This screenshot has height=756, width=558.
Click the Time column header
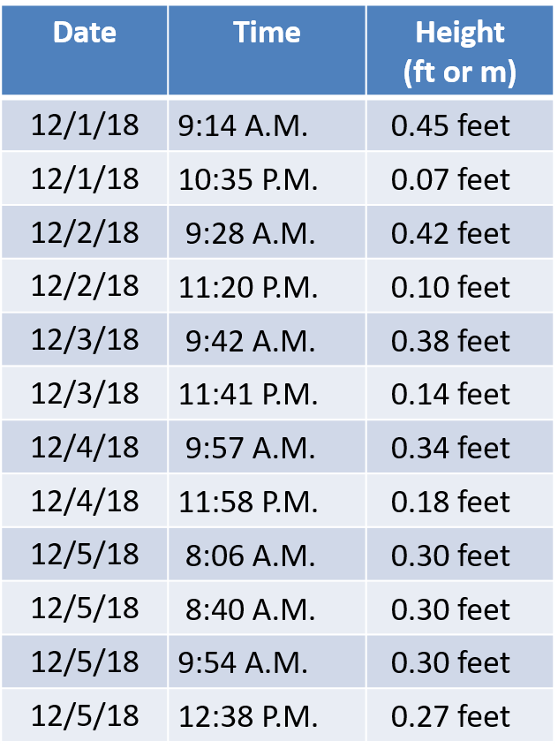pos(267,50)
